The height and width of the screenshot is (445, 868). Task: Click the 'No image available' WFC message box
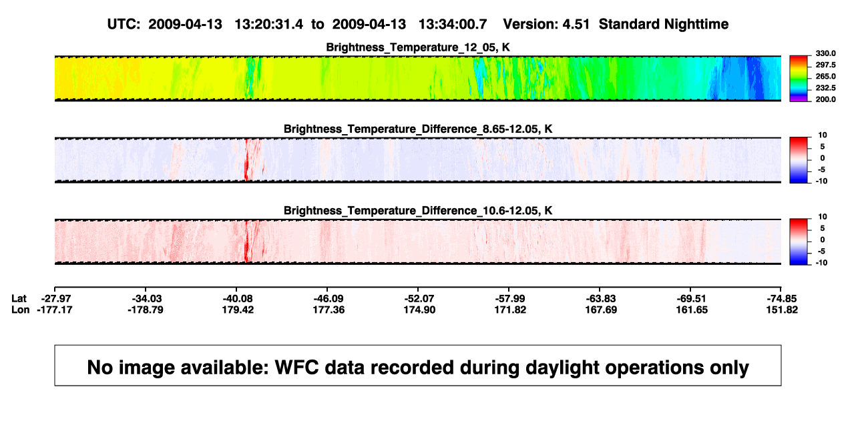tap(417, 366)
